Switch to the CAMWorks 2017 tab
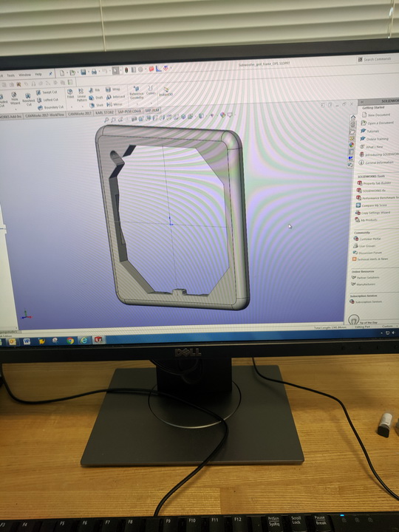 (80, 114)
